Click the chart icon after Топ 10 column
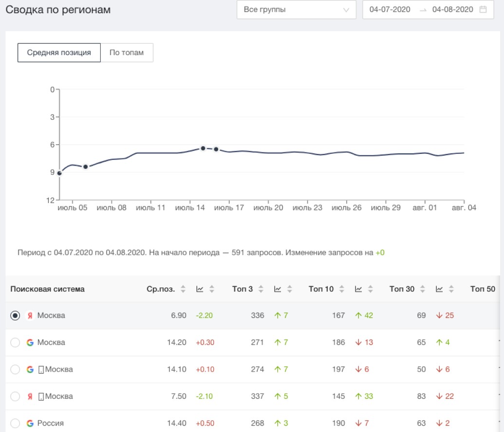Image resolution: width=504 pixels, height=432 pixels. point(358,289)
